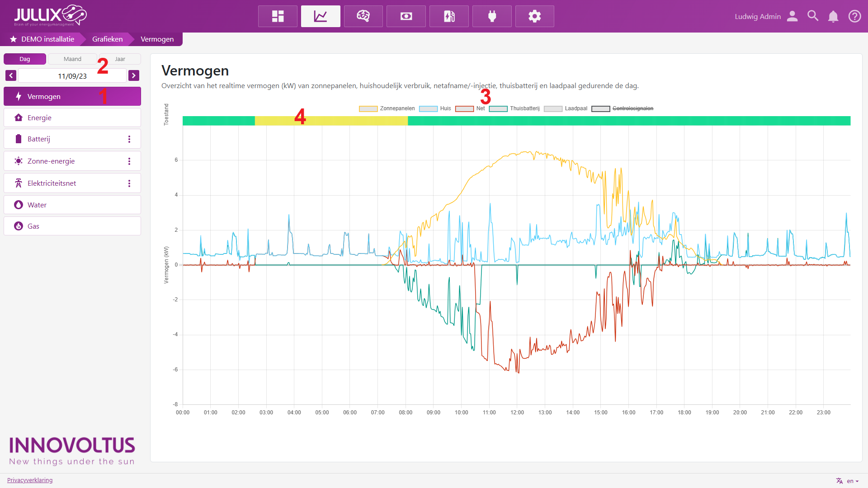Go to next day arrow

134,75
